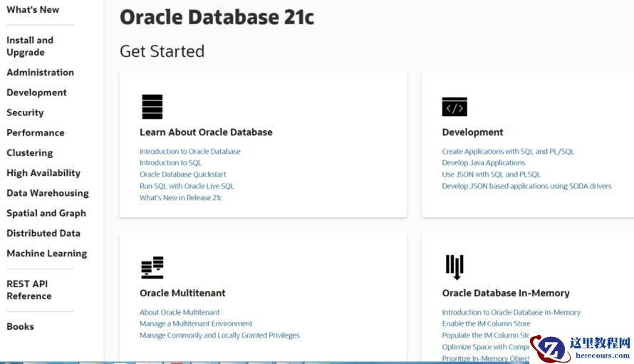Click the Development code bracket icon
Viewport: 634px width, 364px height.
[x=454, y=107]
